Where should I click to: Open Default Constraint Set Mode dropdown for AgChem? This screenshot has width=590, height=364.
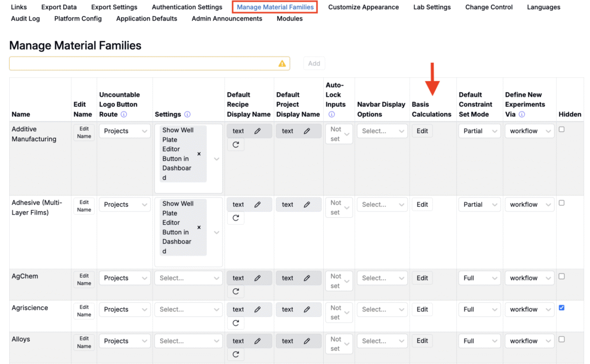point(479,278)
